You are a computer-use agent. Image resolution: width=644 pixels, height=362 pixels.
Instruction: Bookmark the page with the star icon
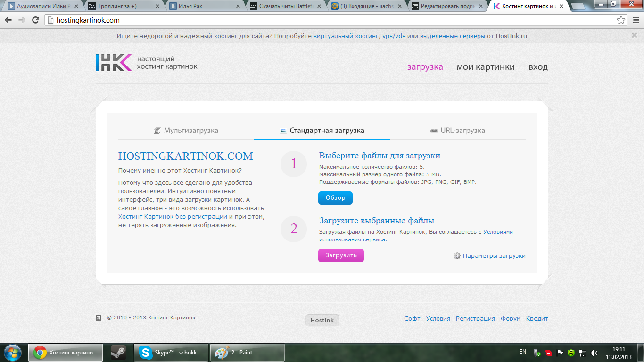tap(621, 20)
